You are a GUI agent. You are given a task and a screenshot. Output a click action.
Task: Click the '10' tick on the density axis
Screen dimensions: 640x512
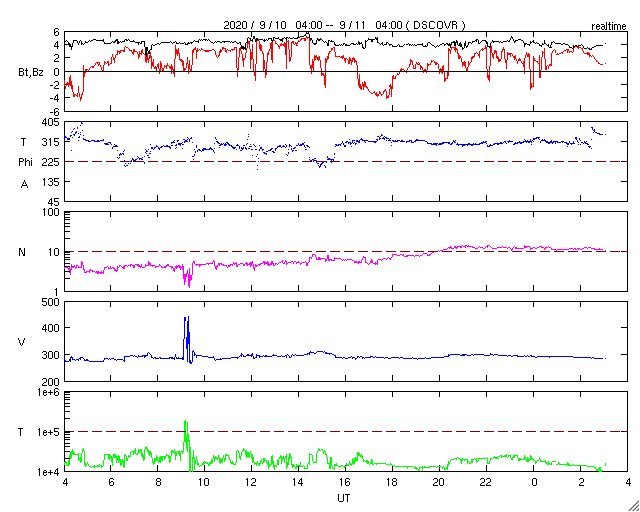pos(54,252)
